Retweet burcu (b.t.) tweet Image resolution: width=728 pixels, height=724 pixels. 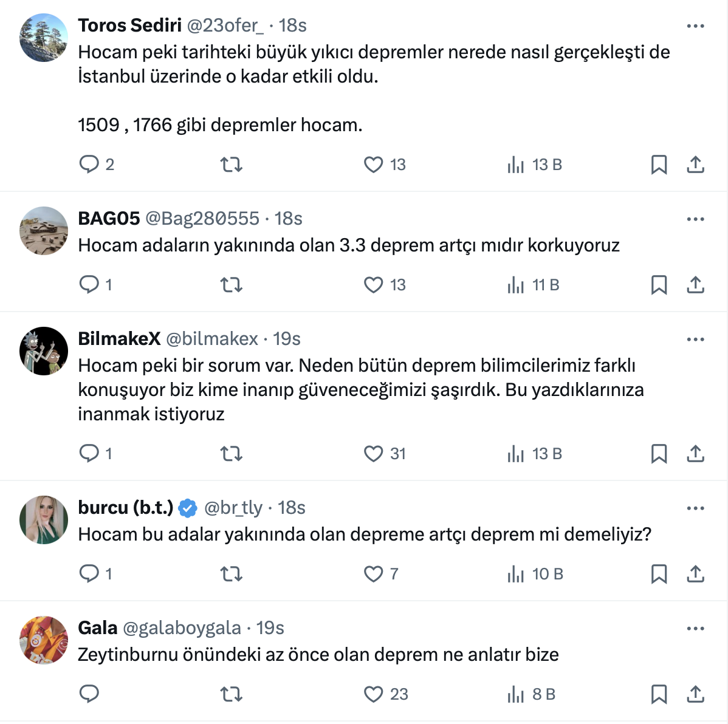pyautogui.click(x=231, y=574)
